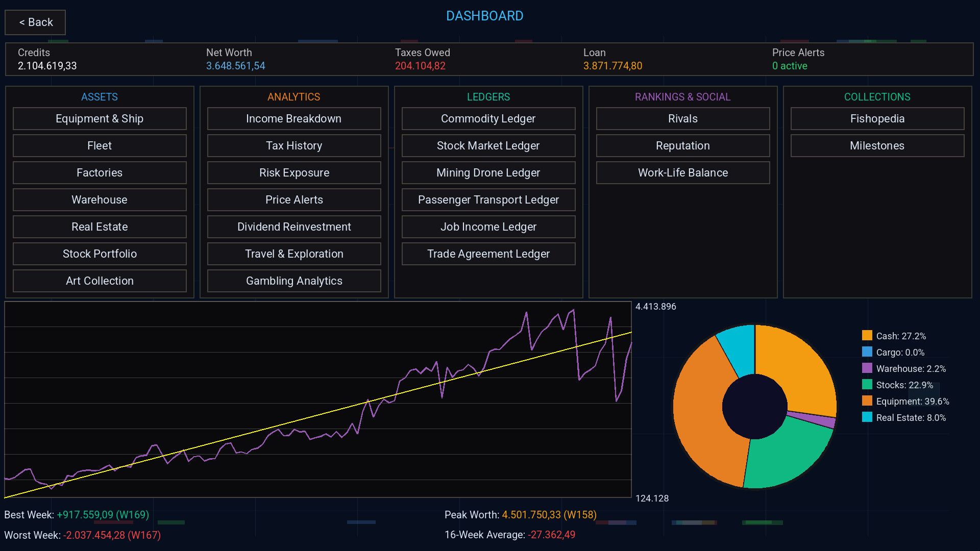View Income Breakdown analytics
Screen dimensions: 980x551
click(294, 118)
